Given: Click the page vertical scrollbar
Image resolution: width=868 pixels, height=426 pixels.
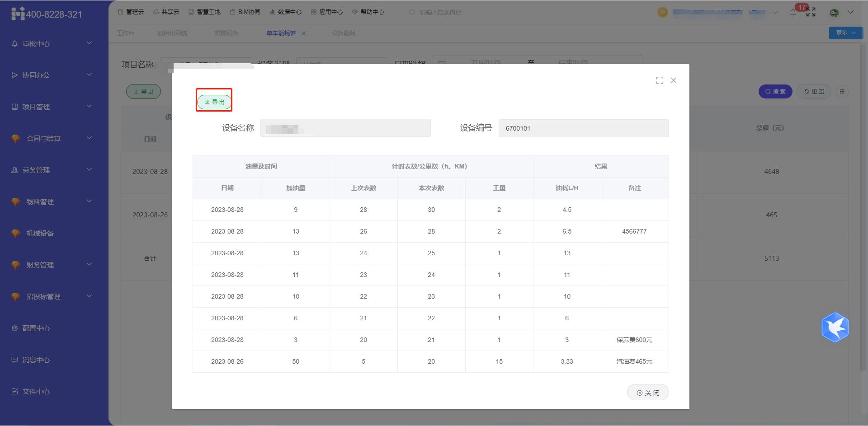Looking at the screenshot, I should (x=863, y=208).
